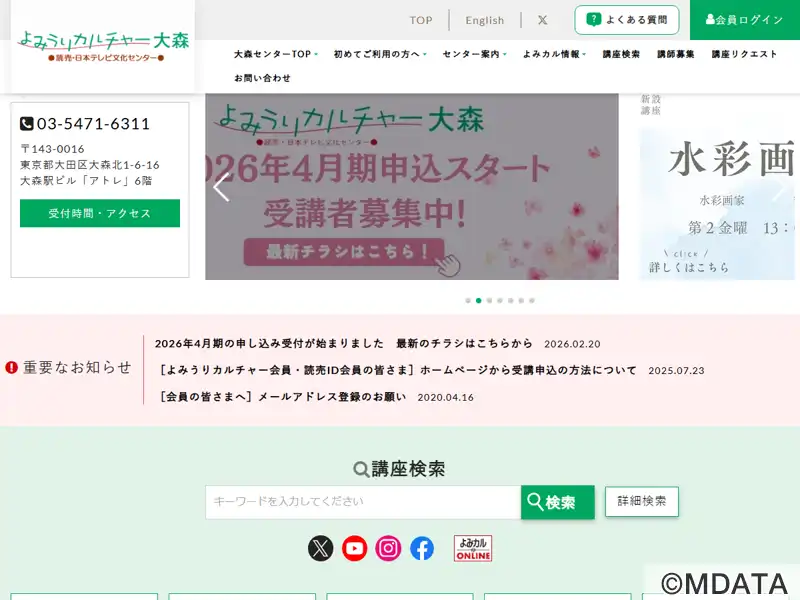Viewport: 800px width, 600px height.
Task: Click the keyword search input field
Action: 363,502
